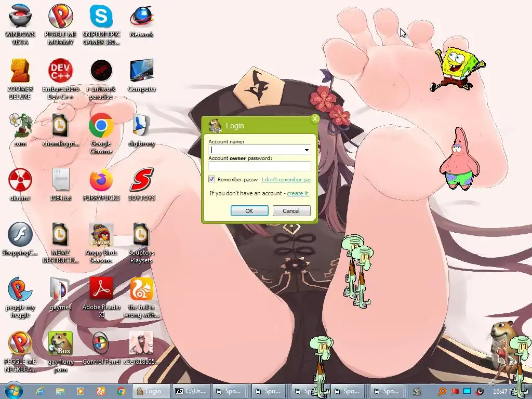Launch Adobe Reader XI

tap(101, 297)
